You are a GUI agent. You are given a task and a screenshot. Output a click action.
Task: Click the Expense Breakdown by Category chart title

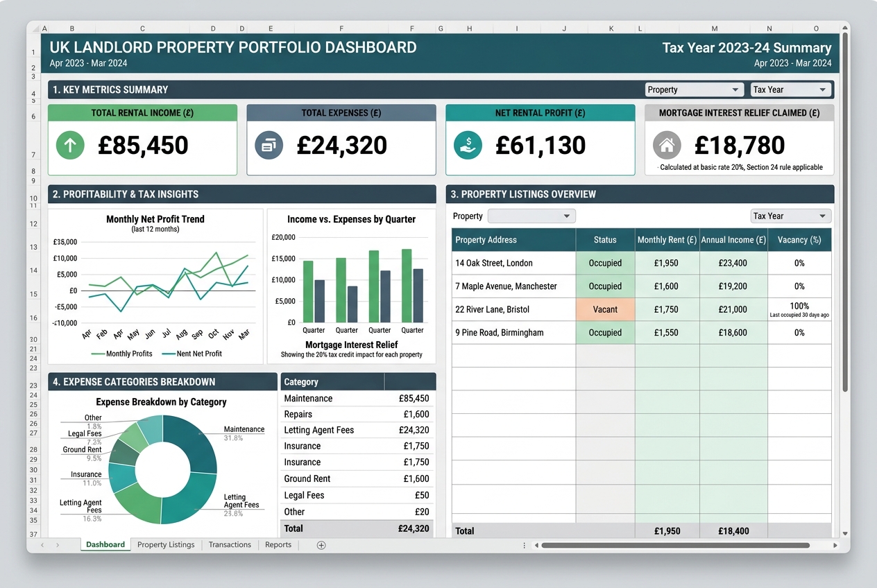161,401
